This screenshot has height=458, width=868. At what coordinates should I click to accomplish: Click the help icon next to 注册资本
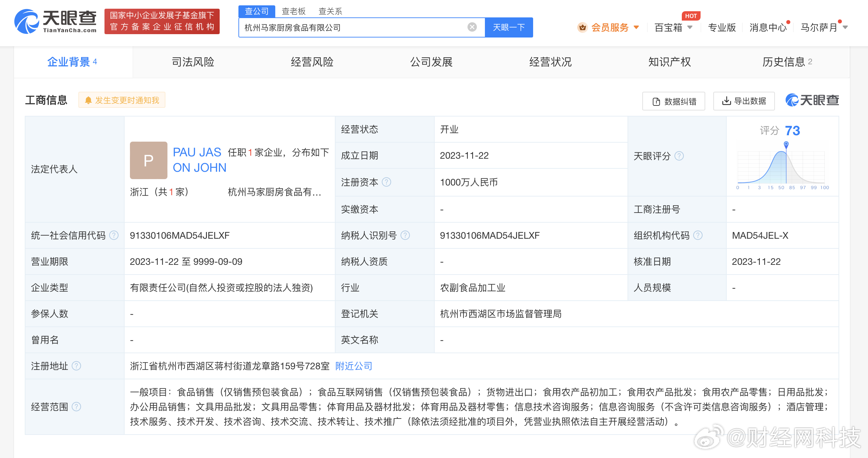tap(386, 182)
